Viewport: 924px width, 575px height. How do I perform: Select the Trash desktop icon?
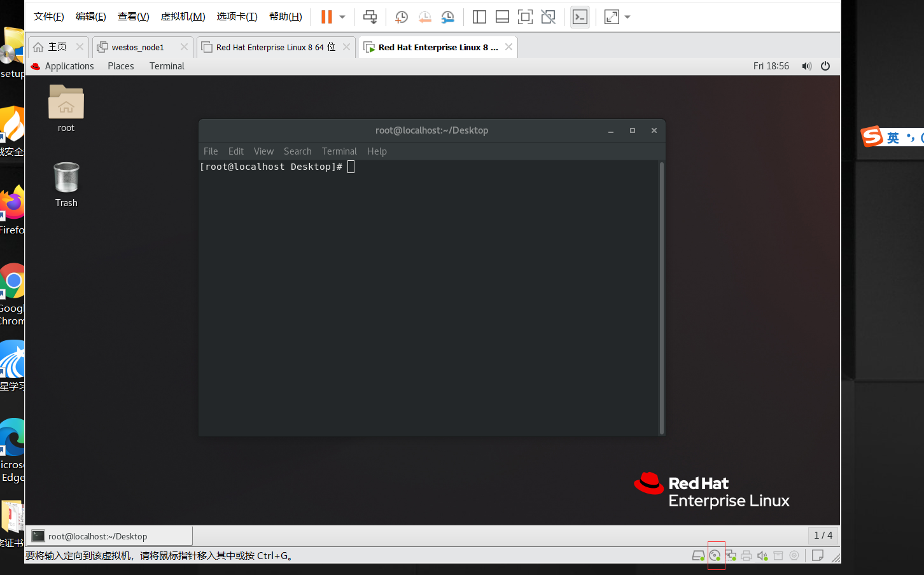[x=66, y=184]
